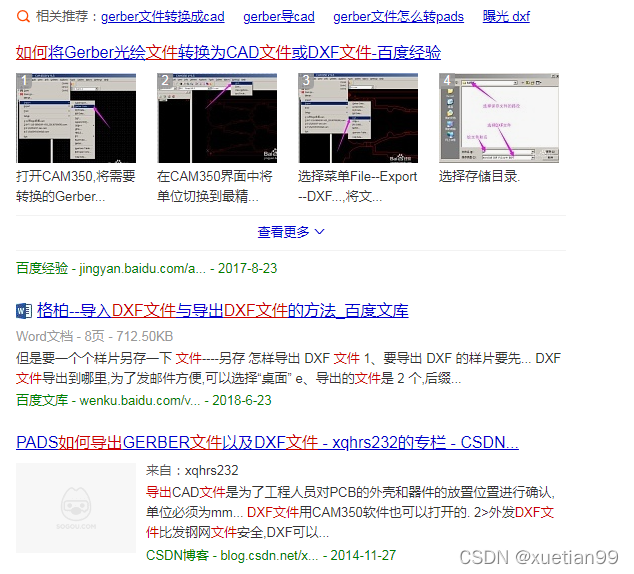Image resolution: width=634 pixels, height=574 pixels.
Task: Click caption '打开CAM350,将需要转换的Gerber...'
Action: [76, 186]
